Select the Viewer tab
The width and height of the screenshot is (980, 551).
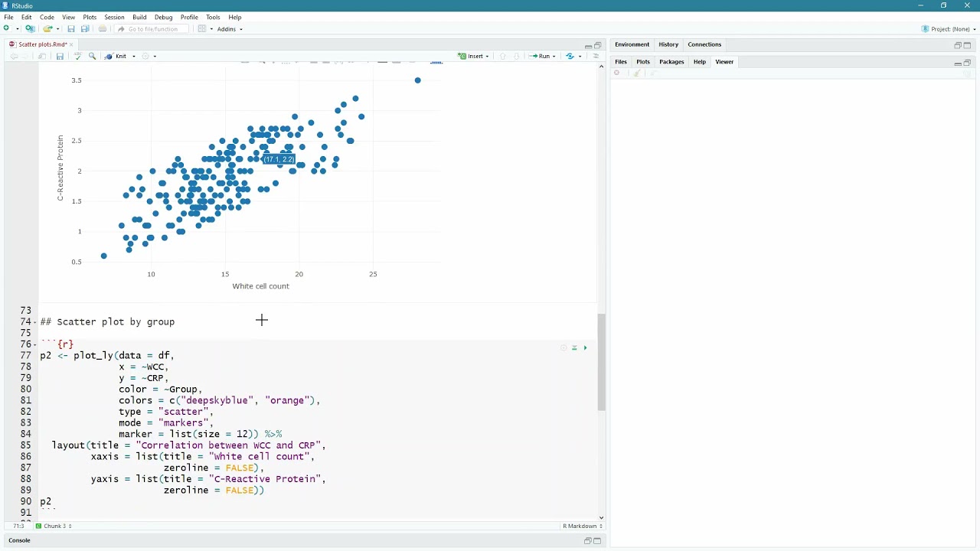point(724,62)
